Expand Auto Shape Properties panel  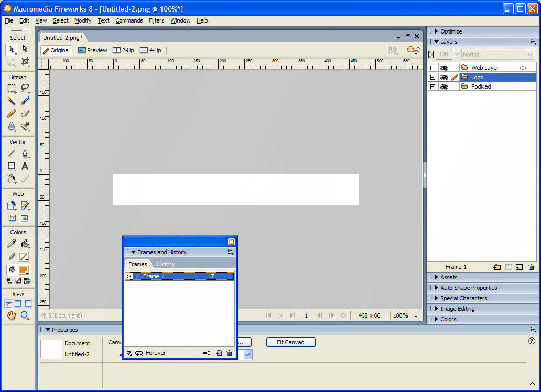click(437, 288)
